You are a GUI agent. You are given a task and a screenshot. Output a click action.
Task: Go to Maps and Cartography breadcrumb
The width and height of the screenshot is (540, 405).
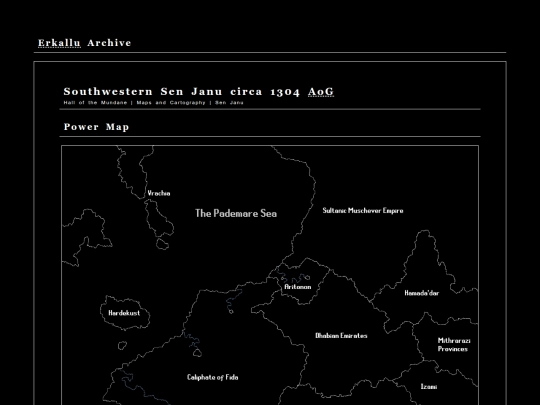pos(171,103)
